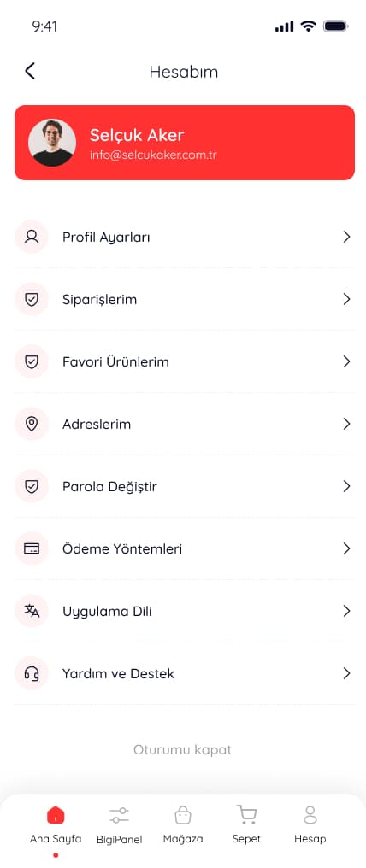Tap the translate icon for Uygulama Dili
This screenshot has width=366, height=868.
coord(32,611)
